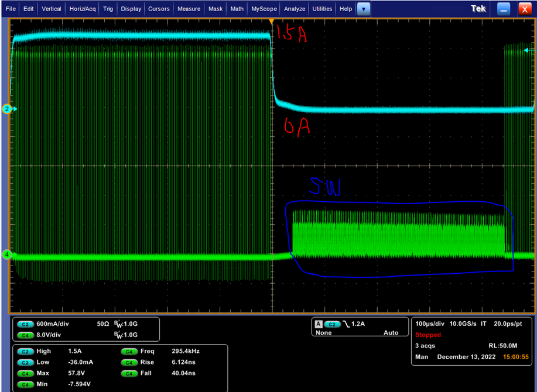Expand the menu bar dropdown arrow
The image size is (537, 392).
tap(364, 9)
